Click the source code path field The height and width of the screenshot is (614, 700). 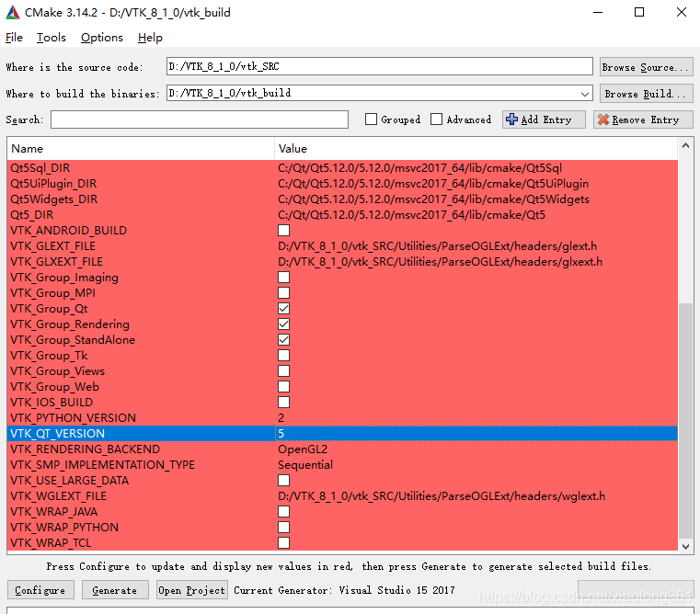click(380, 66)
